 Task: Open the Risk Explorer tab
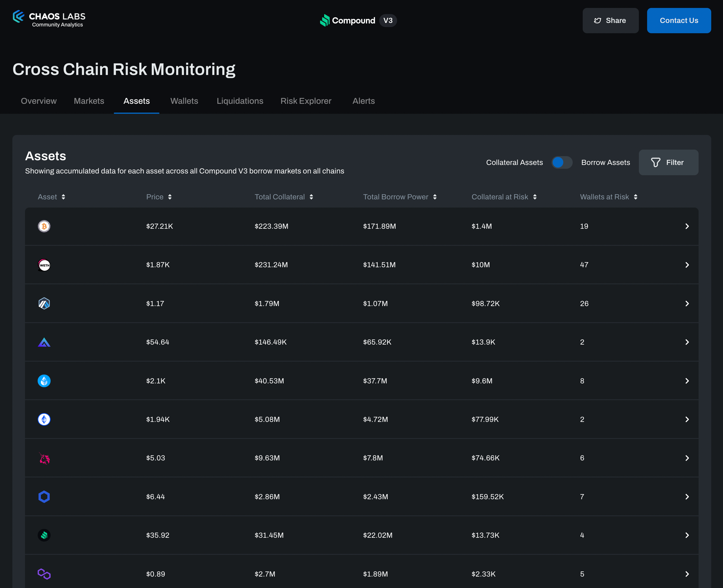(306, 101)
